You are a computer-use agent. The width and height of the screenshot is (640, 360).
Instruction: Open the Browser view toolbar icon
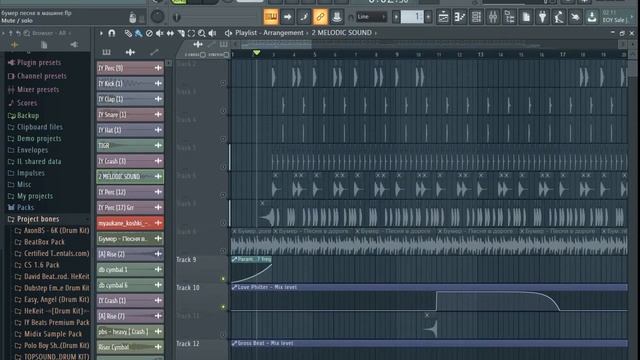pos(510,17)
